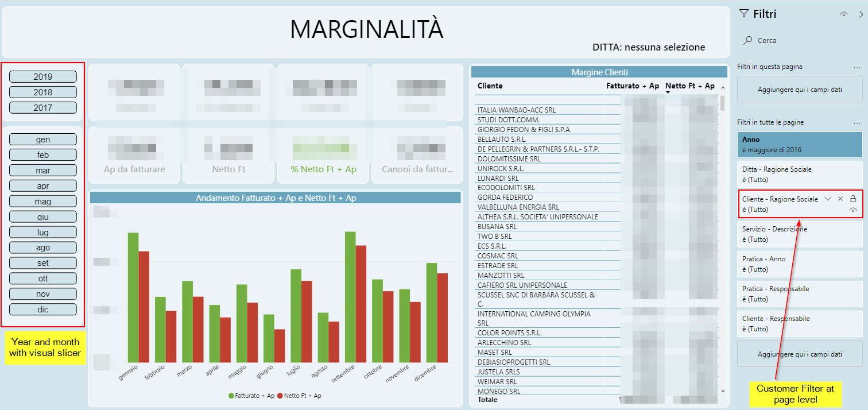This screenshot has height=410, width=868.
Task: Expand the Cliente - Ragione Sociale filter card
Action: click(828, 199)
